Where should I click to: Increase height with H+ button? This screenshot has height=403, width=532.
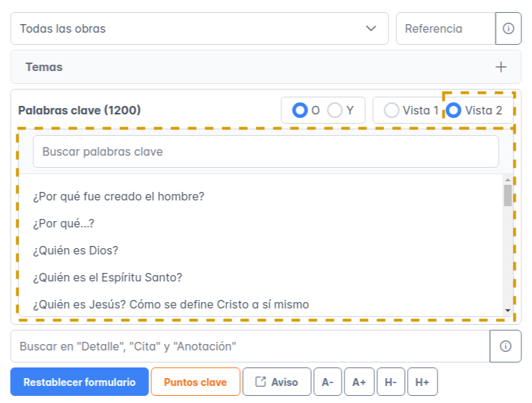pos(422,382)
